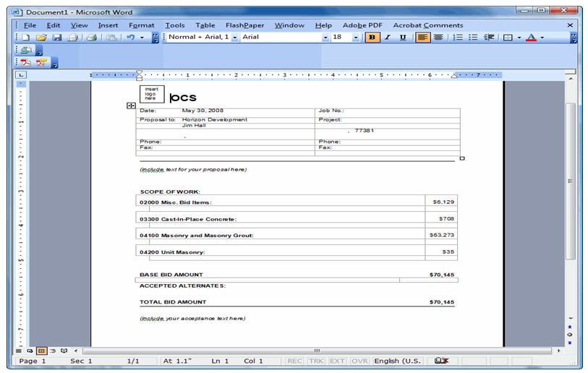Toggle Italic formatting button
Viewport: 588px width, 373px height.
pyautogui.click(x=388, y=37)
